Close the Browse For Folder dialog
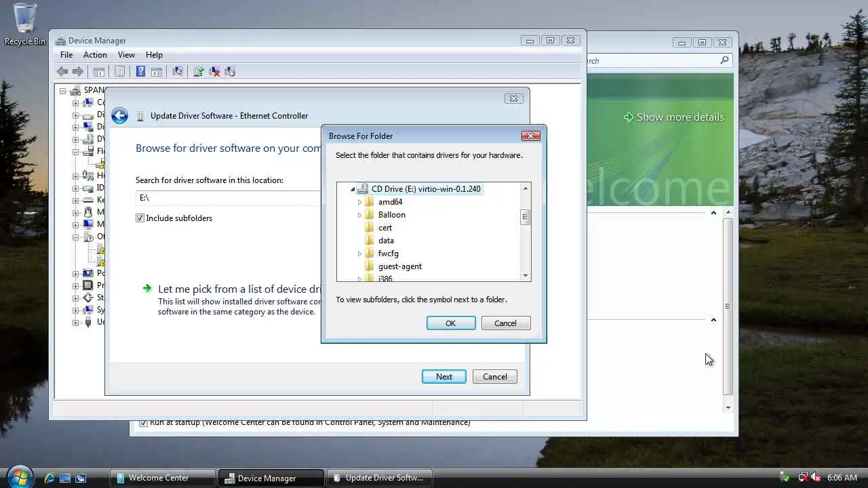Screen dimensions: 868x488 coord(530,136)
